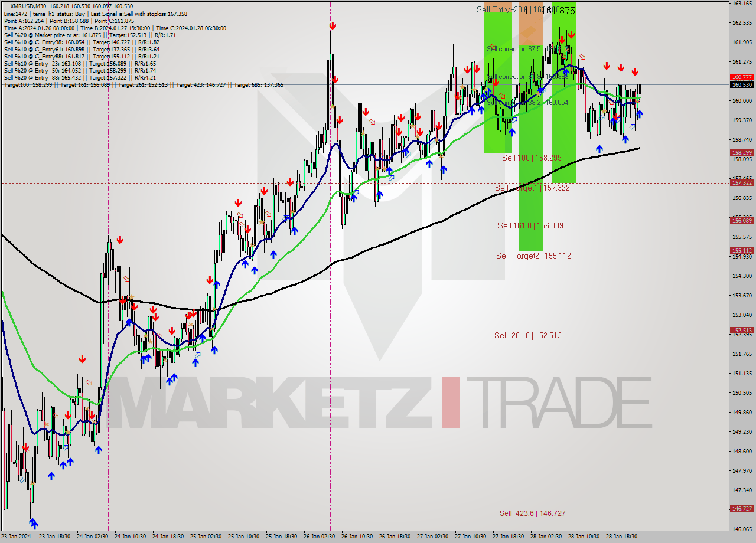Image resolution: width=756 pixels, height=543 pixels.
Task: Click the orange sell entry zone rectangle
Action: click(530, 24)
